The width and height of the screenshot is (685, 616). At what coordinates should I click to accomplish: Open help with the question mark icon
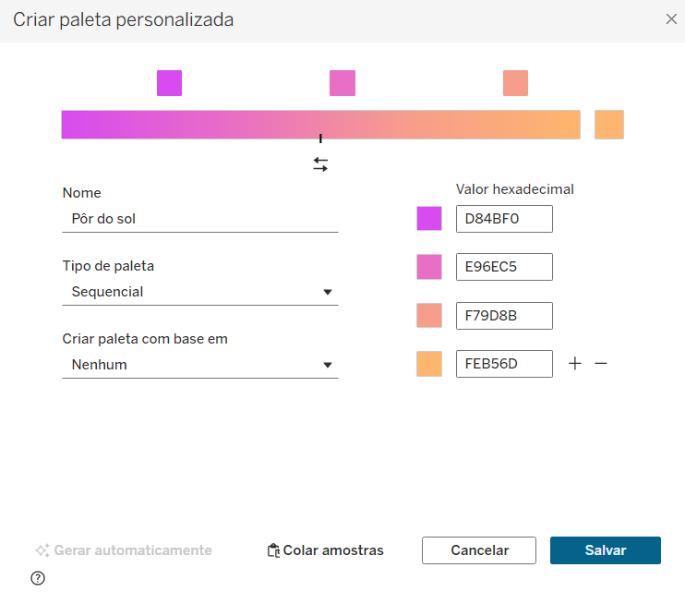38,578
